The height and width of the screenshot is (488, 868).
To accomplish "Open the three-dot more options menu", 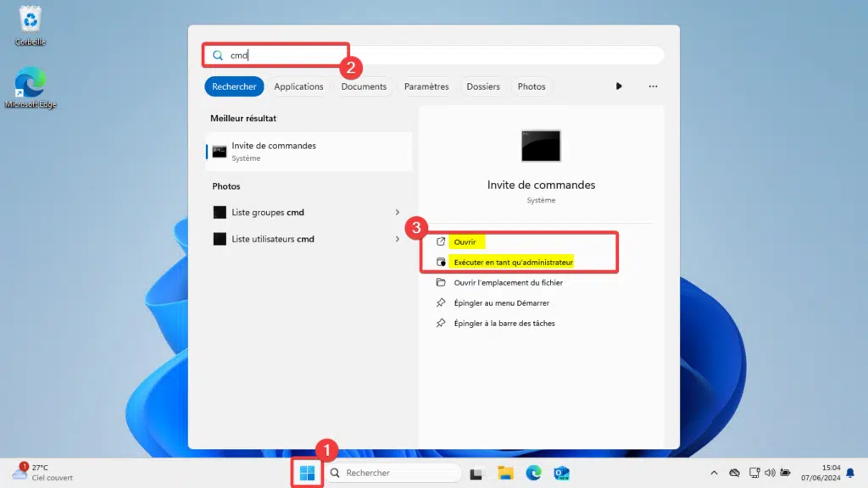I will [x=653, y=86].
